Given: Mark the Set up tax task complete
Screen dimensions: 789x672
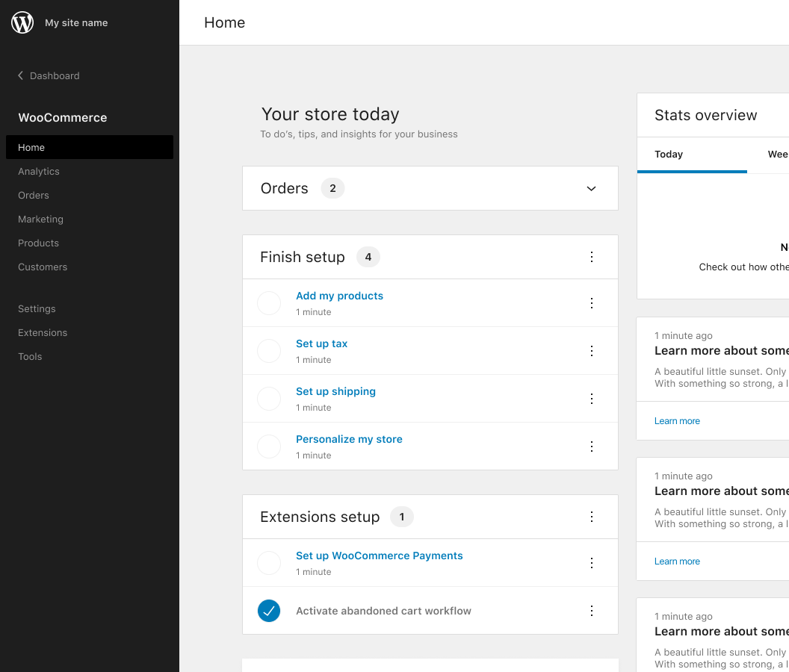Looking at the screenshot, I should tap(269, 351).
